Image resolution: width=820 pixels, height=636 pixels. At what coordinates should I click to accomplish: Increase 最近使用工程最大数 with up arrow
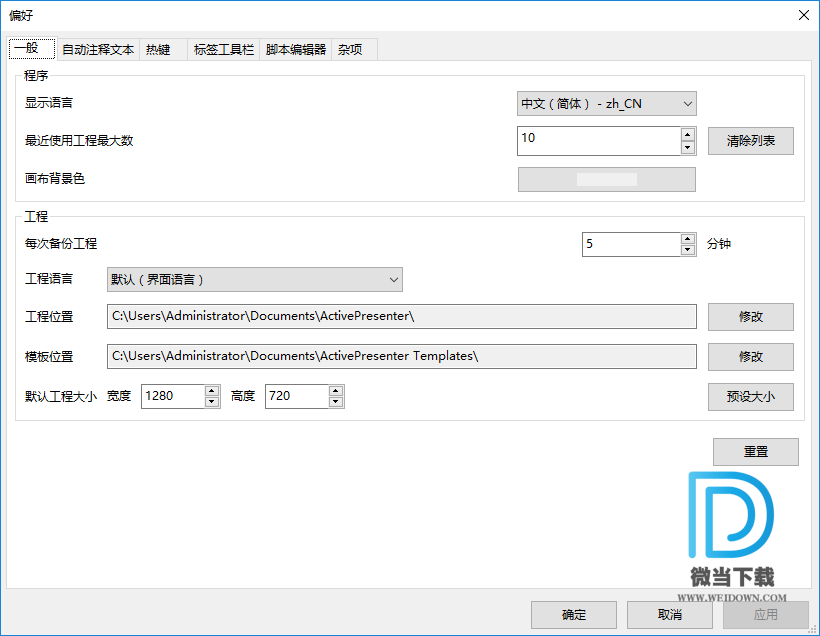688,134
